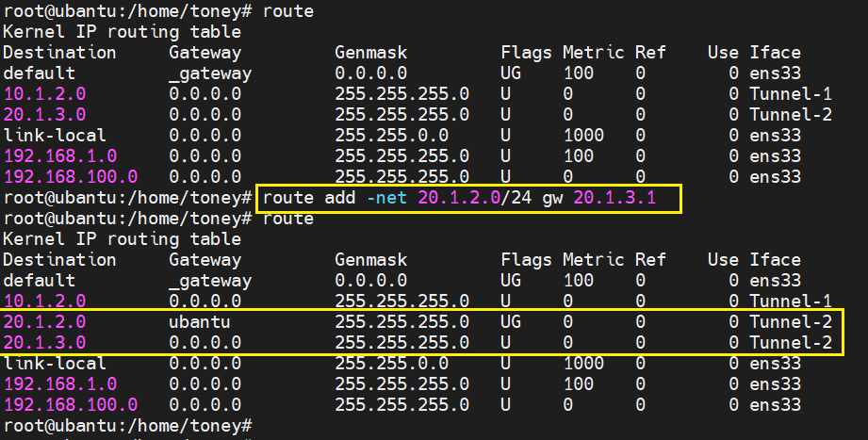This screenshot has height=440, width=868.
Task: Click 'link-local' destination in the first routing table
Action: (55, 136)
